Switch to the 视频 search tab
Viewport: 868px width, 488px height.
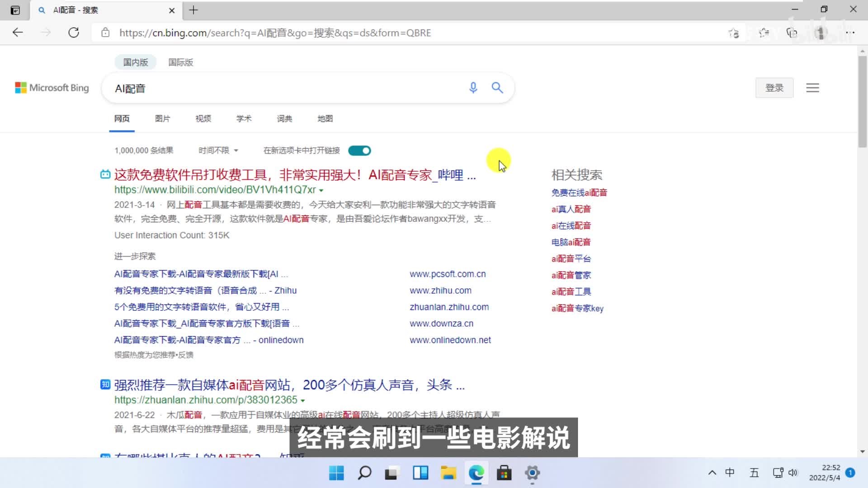click(203, 118)
